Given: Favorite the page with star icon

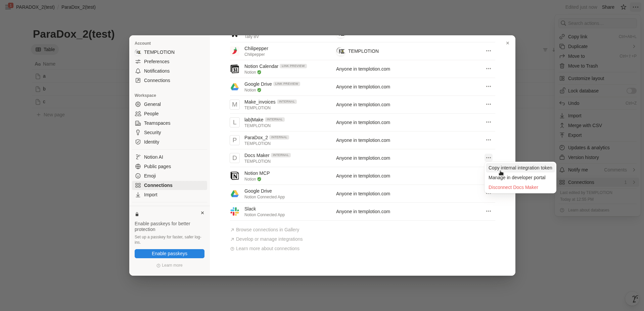Looking at the screenshot, I should 624,7.
